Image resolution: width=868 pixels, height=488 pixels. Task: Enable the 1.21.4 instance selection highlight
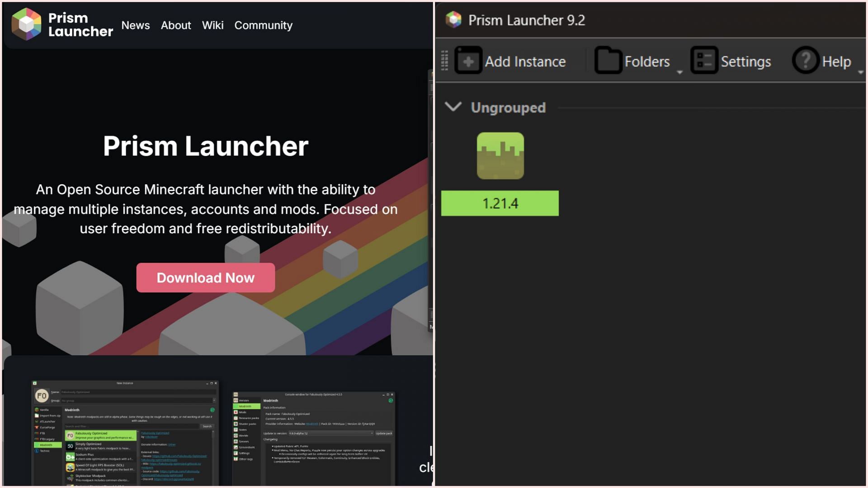500,202
